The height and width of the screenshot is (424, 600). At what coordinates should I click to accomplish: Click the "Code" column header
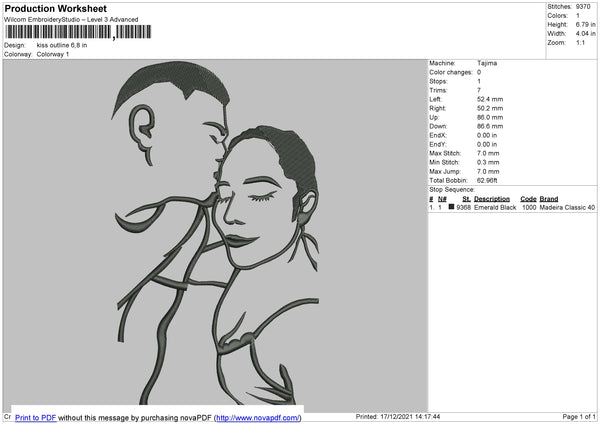click(528, 199)
